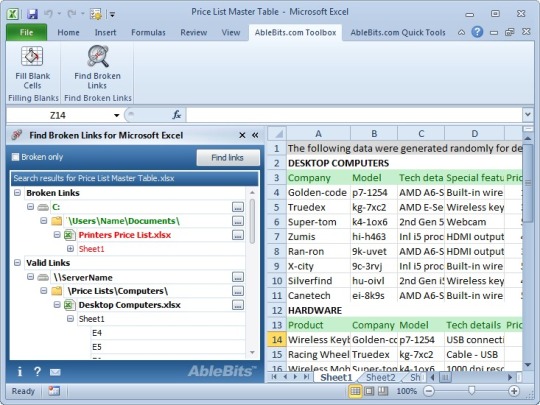Switch to the Sheet2 worksheet tab
The height and width of the screenshot is (405, 540).
tap(381, 377)
